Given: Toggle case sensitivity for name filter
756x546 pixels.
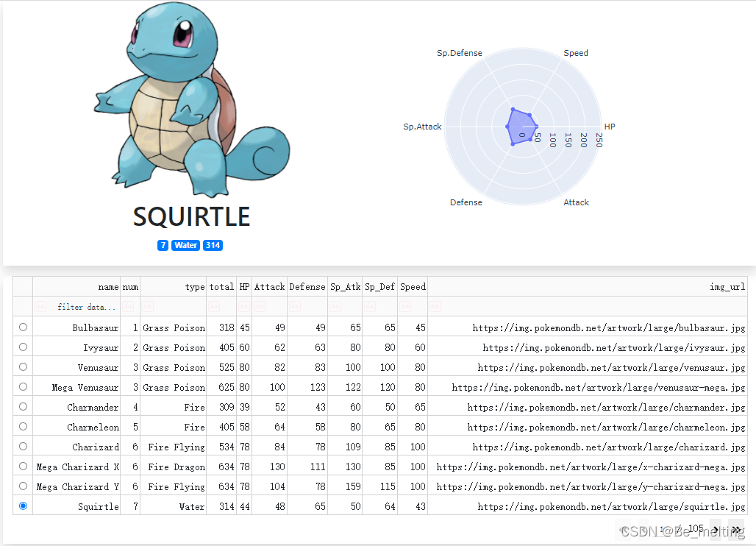Looking at the screenshot, I should click(40, 306).
